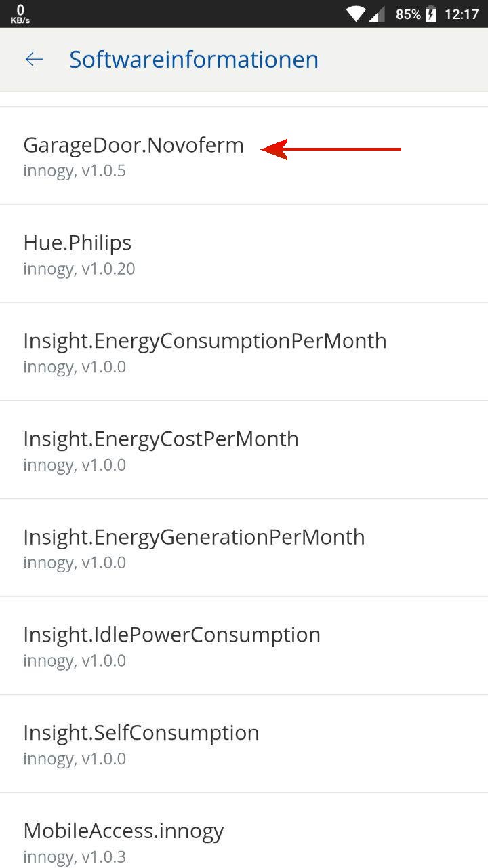The image size is (488, 868).
Task: Open the Insight.SelfConsumption entry
Action: click(x=141, y=732)
